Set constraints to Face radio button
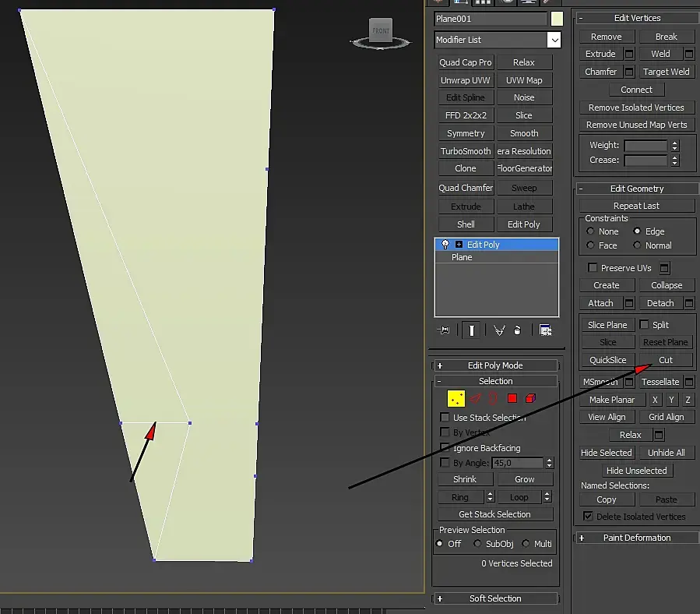This screenshot has width=700, height=614. [x=590, y=245]
